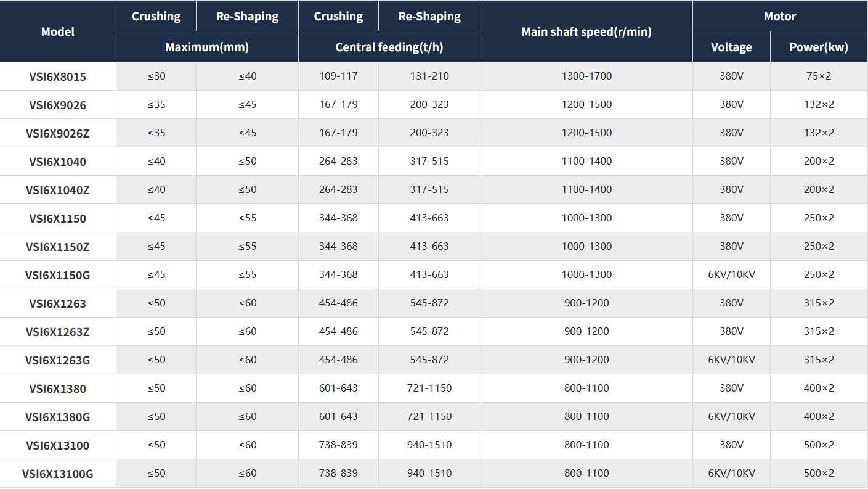Click the Power(kw) column header

[819, 47]
